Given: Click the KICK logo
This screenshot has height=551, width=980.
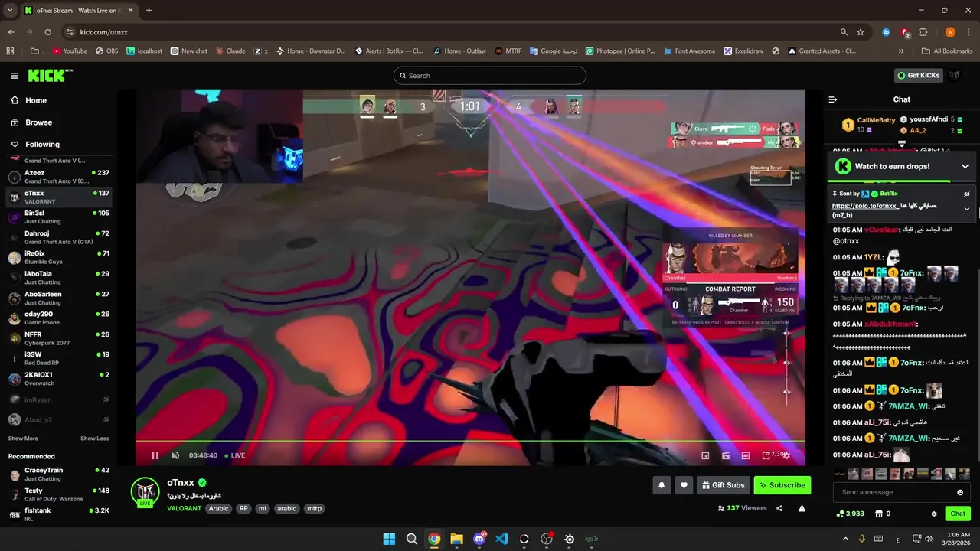Looking at the screenshot, I should (x=50, y=75).
